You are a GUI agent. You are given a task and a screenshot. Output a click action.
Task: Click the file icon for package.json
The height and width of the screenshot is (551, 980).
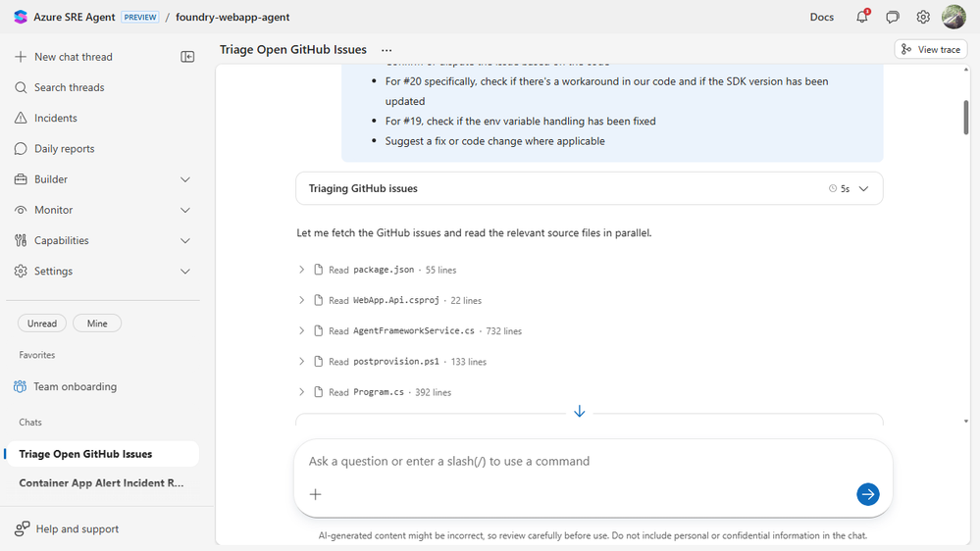point(318,270)
